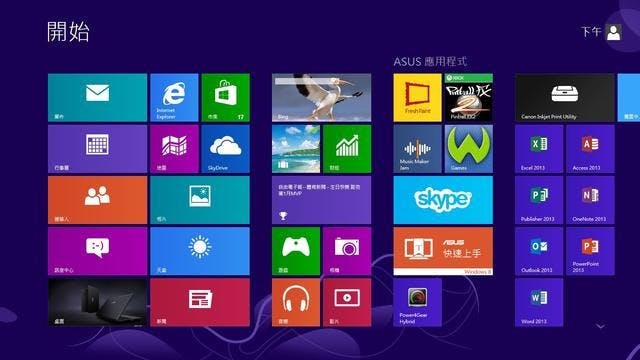Open the Access 2013 tile

590,149
